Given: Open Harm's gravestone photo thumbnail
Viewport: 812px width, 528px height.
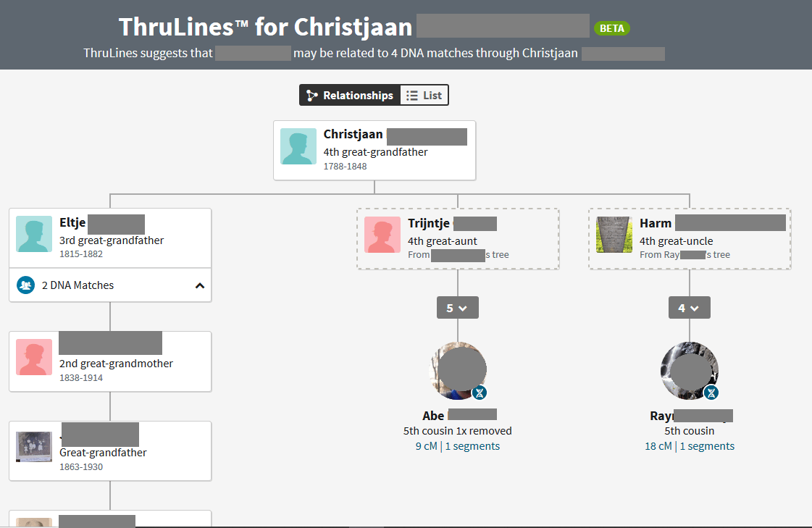Looking at the screenshot, I should pos(614,235).
